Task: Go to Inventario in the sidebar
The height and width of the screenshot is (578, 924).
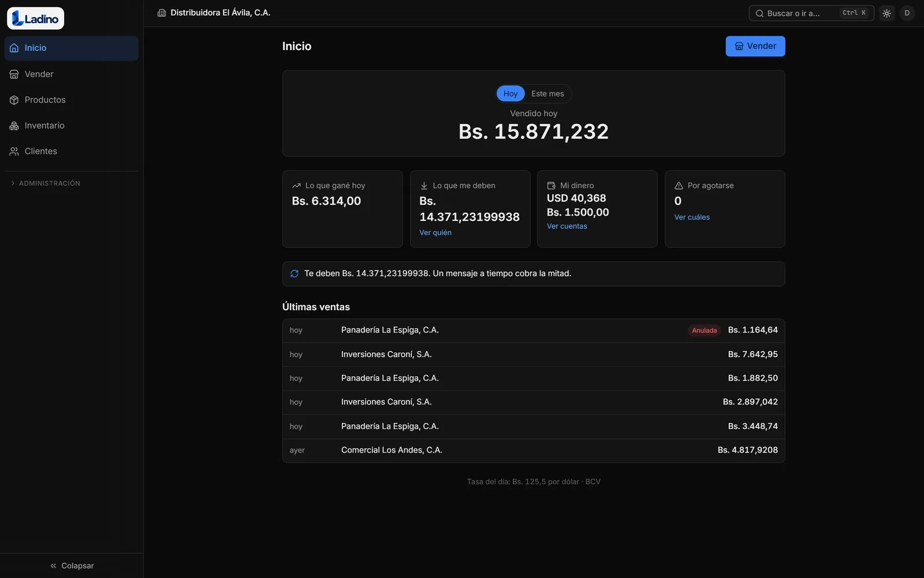Action: pyautogui.click(x=72, y=125)
